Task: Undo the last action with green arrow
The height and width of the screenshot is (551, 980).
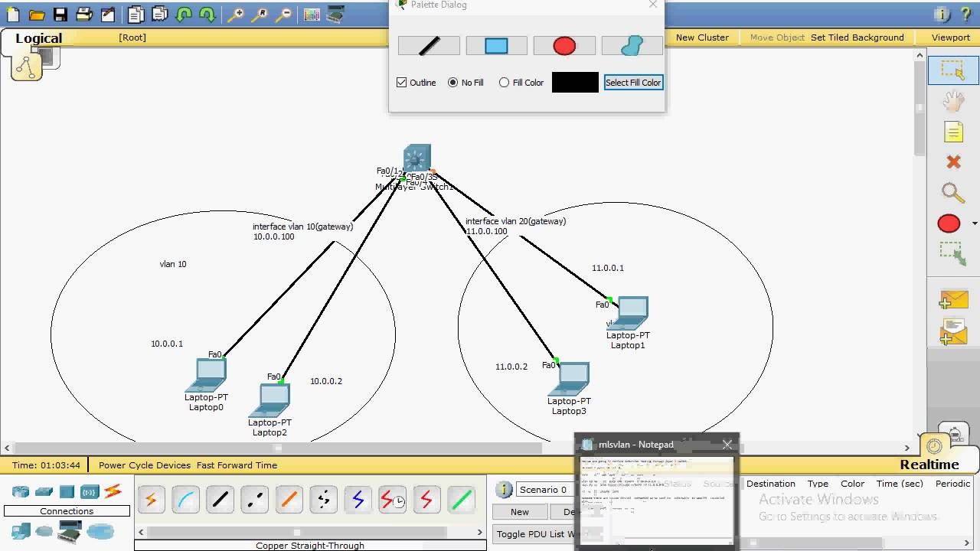Action: click(x=184, y=14)
